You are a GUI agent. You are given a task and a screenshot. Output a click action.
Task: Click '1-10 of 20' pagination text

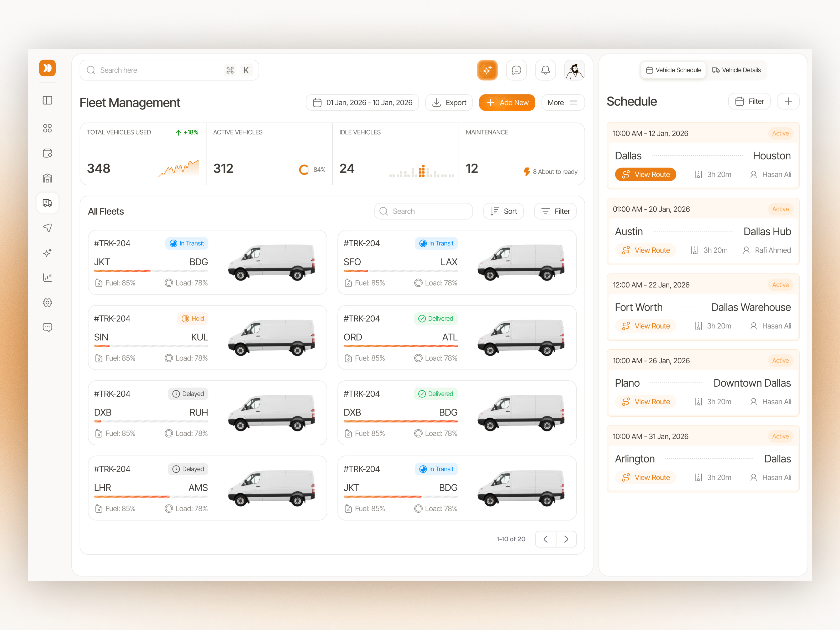coord(511,539)
